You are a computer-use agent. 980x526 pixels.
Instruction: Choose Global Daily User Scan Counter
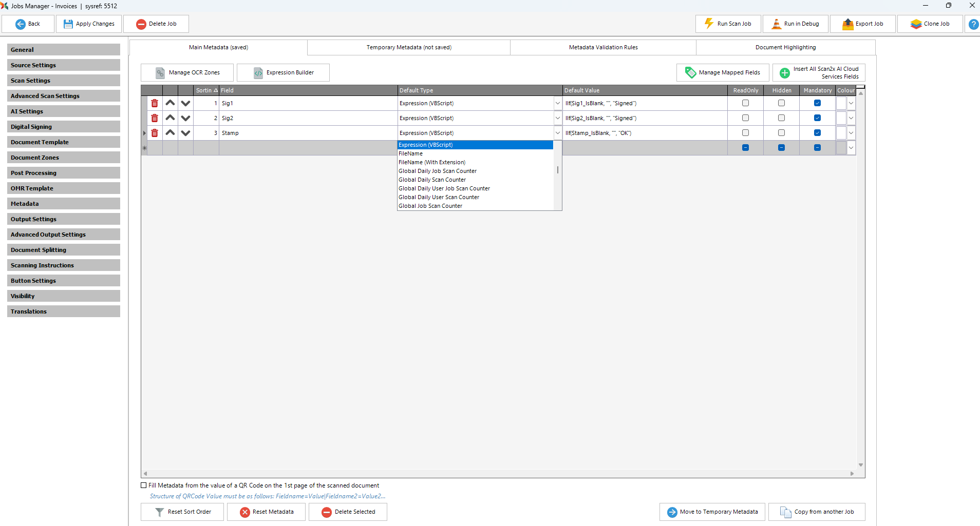pyautogui.click(x=475, y=198)
